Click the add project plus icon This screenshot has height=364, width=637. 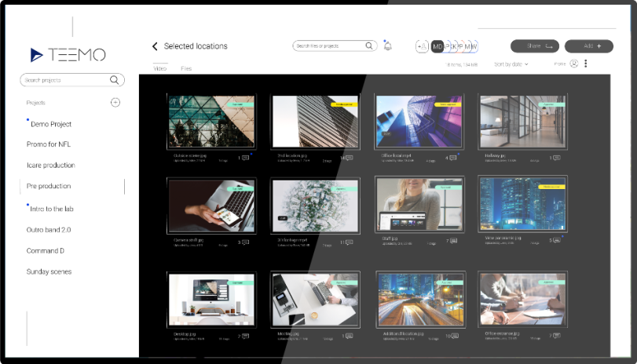[115, 103]
